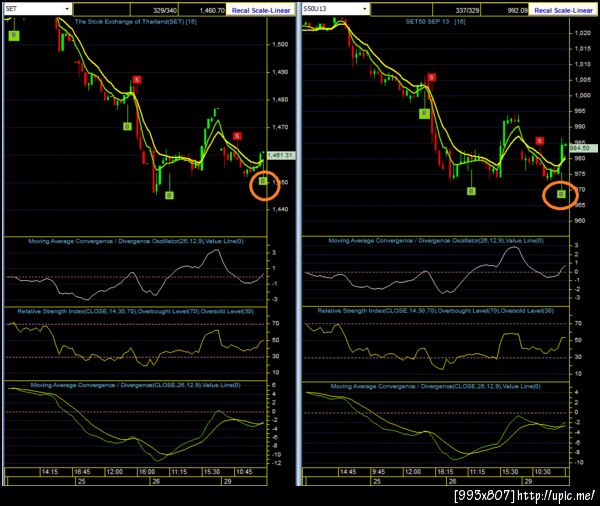Select the B marker below first S in SET chart

tap(127, 126)
